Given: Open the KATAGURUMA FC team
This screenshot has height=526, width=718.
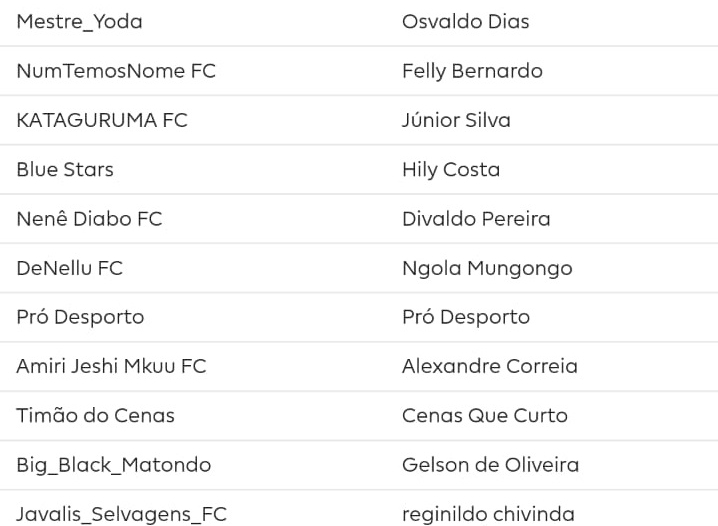Looking at the screenshot, I should pos(102,120).
